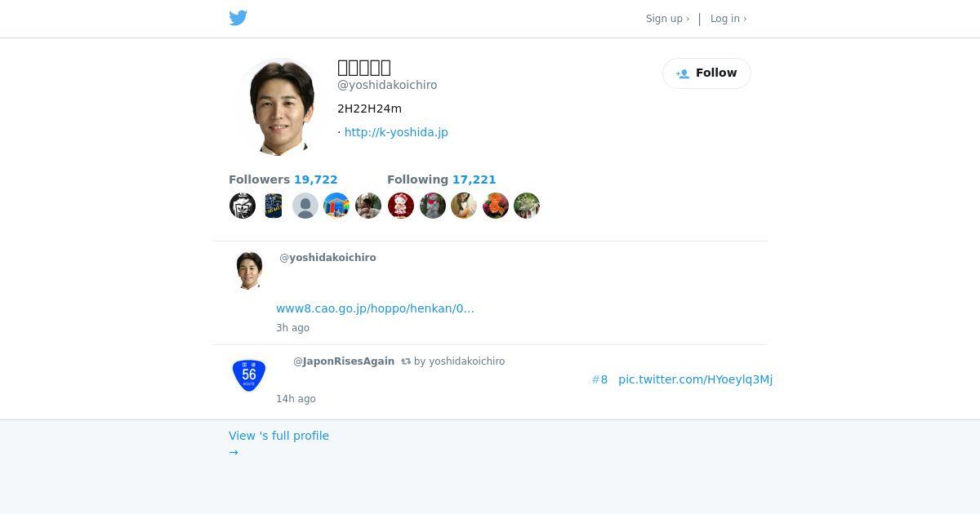Follow the @yoshidakoichiro account
Viewport: 980px width, 514px height.
[x=706, y=73]
